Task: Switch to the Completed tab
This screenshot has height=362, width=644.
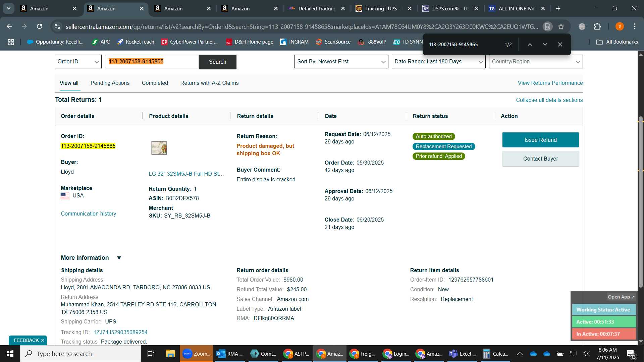Action: pos(155,83)
